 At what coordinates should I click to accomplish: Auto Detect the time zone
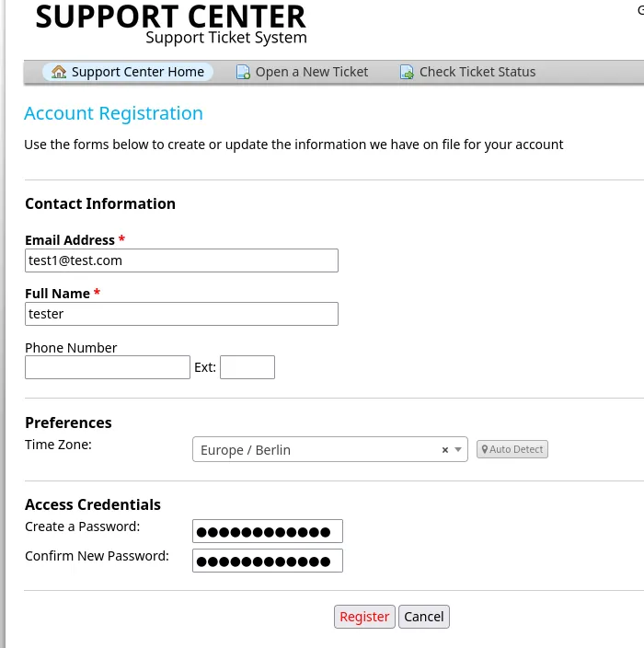point(512,449)
